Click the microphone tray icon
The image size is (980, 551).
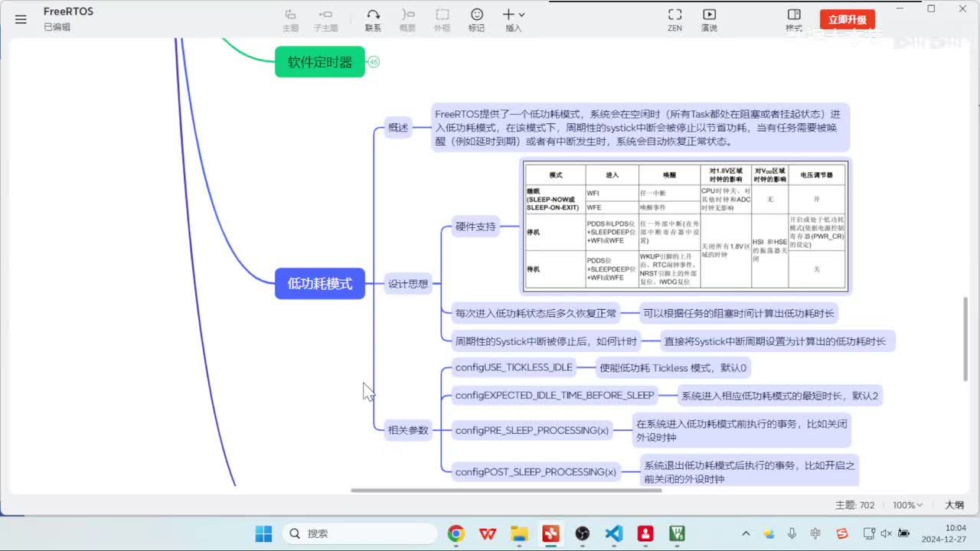pyautogui.click(x=792, y=533)
